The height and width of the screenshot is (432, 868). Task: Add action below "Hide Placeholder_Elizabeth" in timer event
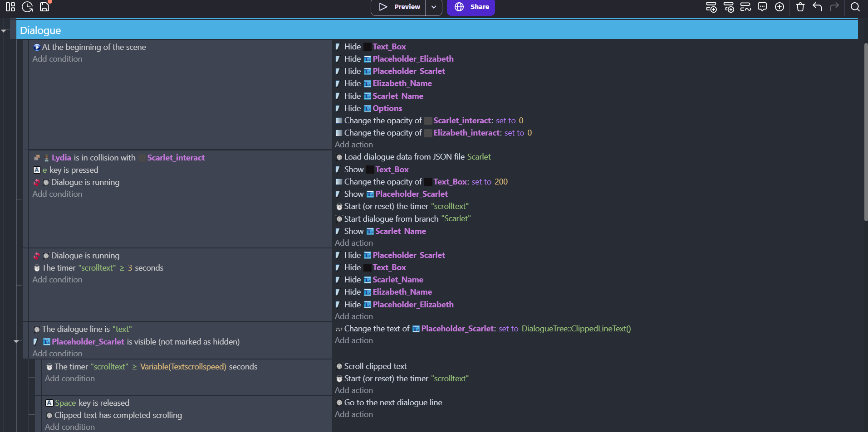click(x=354, y=316)
